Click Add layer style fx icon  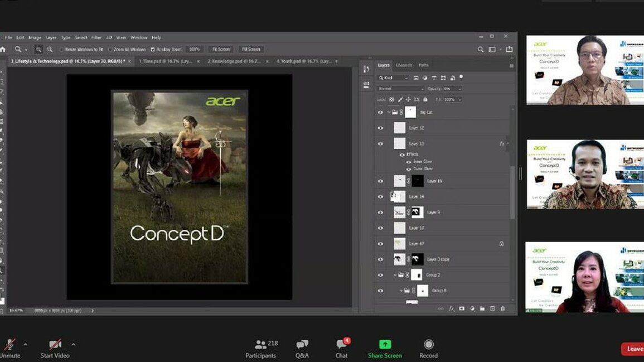(x=452, y=308)
